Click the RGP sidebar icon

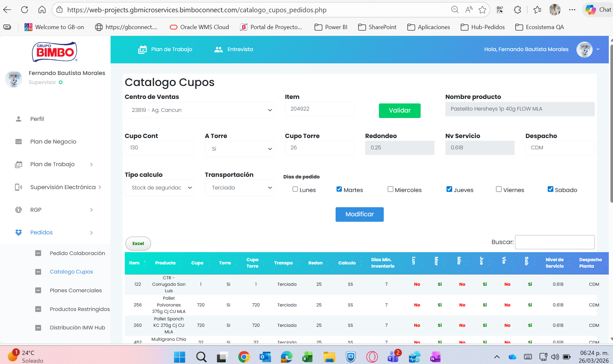[x=18, y=210]
